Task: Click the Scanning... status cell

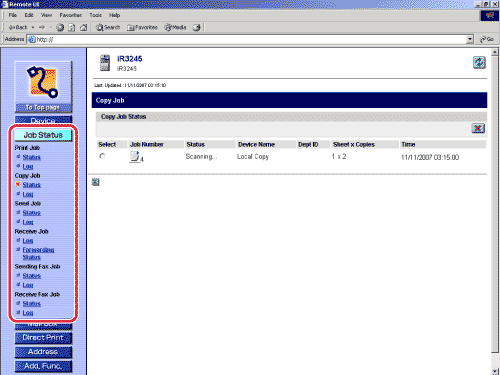Action: tap(201, 156)
